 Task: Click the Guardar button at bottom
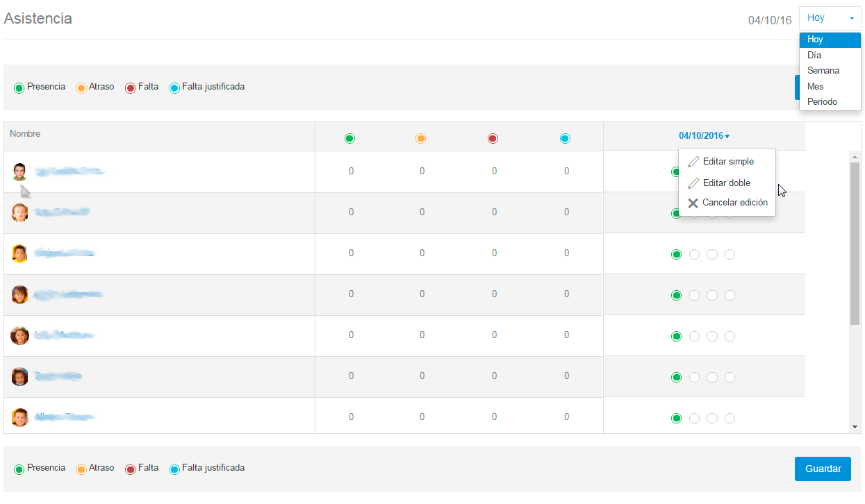[823, 469]
